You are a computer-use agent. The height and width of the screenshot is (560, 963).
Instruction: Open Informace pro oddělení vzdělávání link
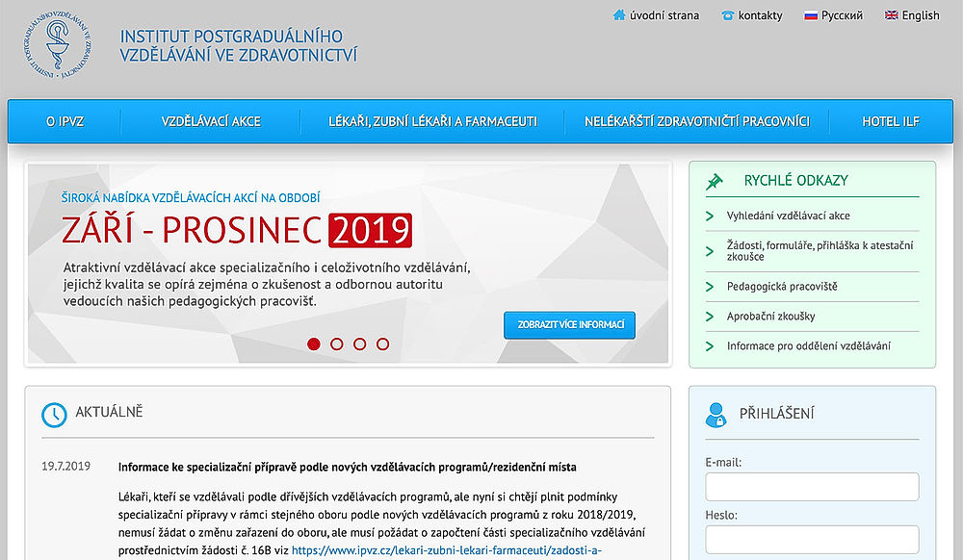[809, 346]
